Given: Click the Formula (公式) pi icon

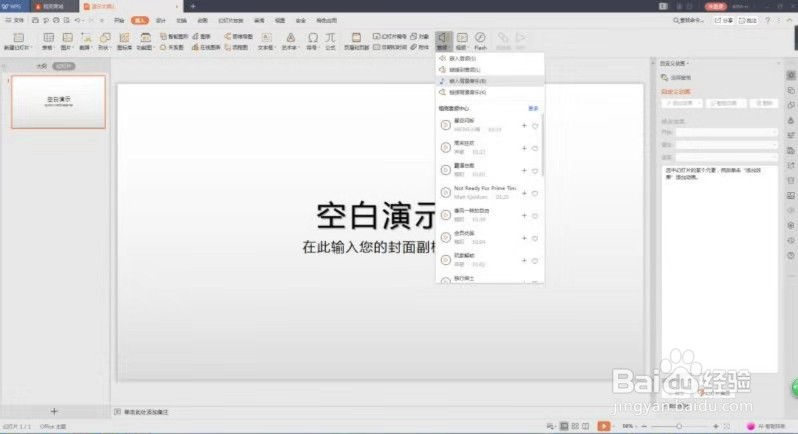Looking at the screenshot, I should pyautogui.click(x=330, y=40).
